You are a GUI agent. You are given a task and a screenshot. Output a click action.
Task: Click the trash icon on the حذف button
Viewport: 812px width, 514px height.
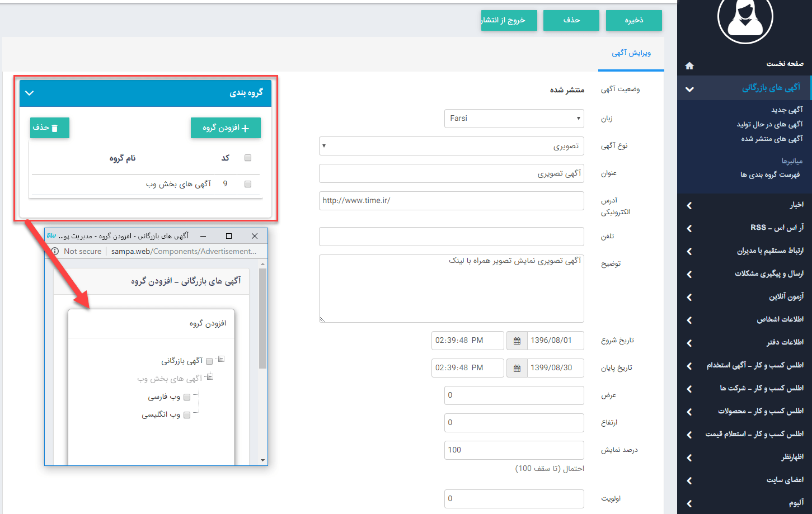(x=53, y=128)
